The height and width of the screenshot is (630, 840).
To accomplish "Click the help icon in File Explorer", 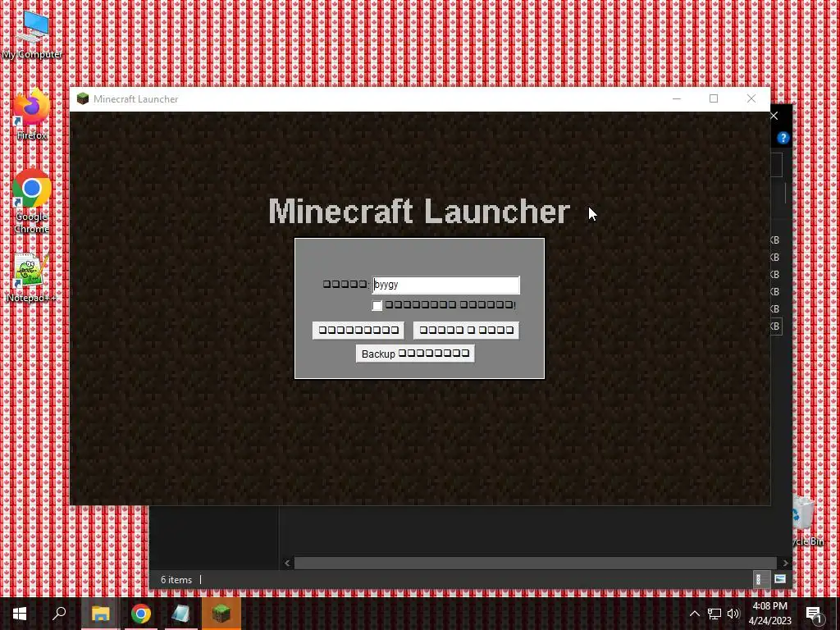I will tap(783, 138).
